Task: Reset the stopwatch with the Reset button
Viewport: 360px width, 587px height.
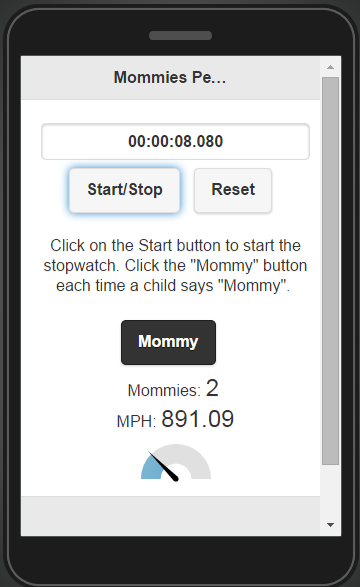Action: (233, 190)
